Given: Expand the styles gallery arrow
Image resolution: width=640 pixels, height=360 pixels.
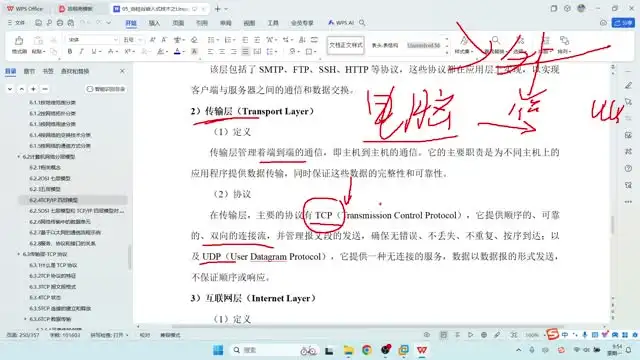Looking at the screenshot, I should (x=447, y=53).
